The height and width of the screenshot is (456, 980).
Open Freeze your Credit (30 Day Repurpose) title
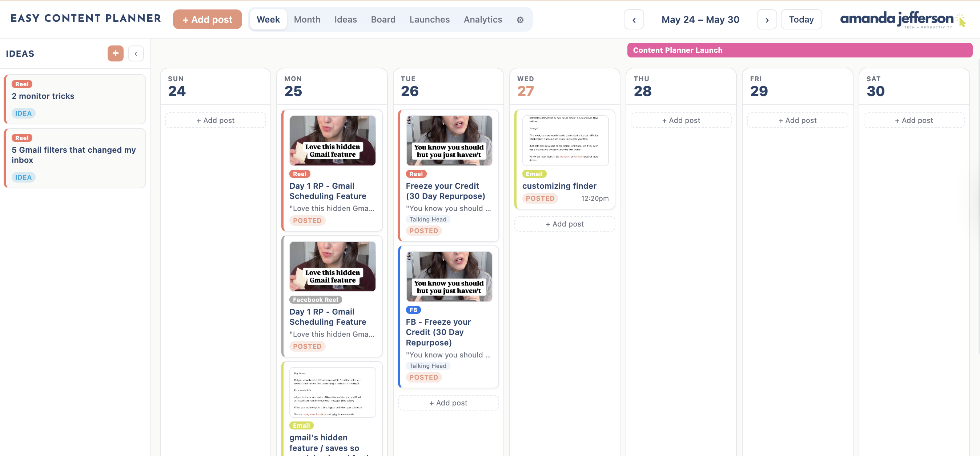click(445, 191)
